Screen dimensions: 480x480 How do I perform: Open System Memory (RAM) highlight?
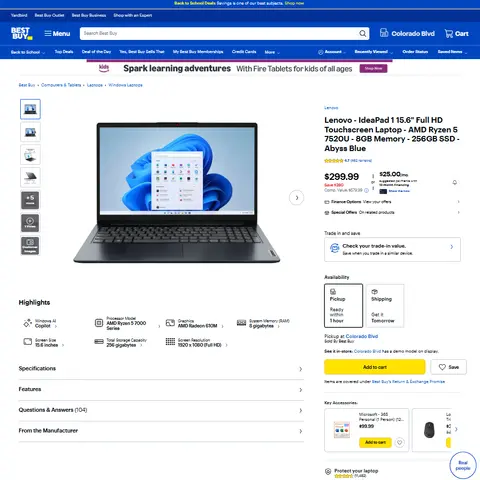(x=263, y=323)
